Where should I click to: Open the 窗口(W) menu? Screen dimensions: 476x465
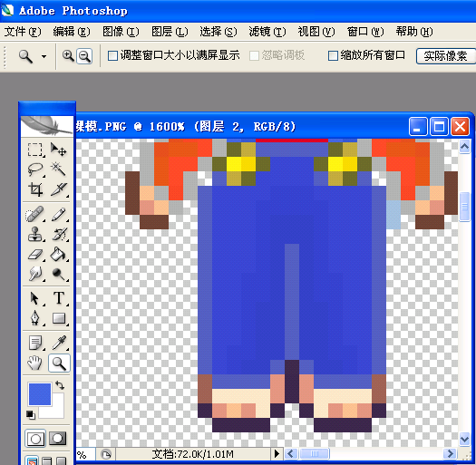click(365, 32)
